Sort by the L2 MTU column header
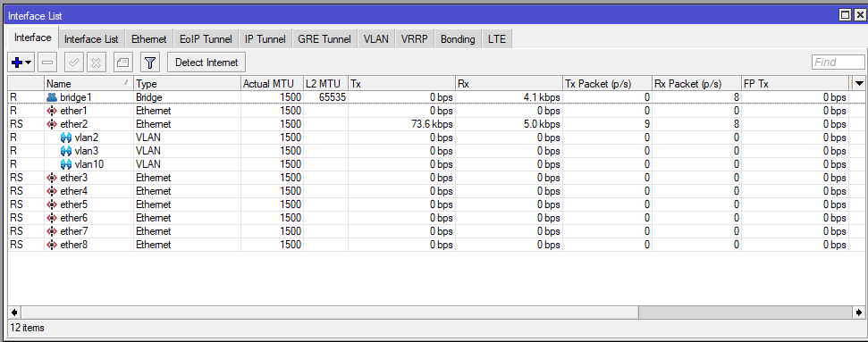This screenshot has height=342, width=868. tap(325, 84)
